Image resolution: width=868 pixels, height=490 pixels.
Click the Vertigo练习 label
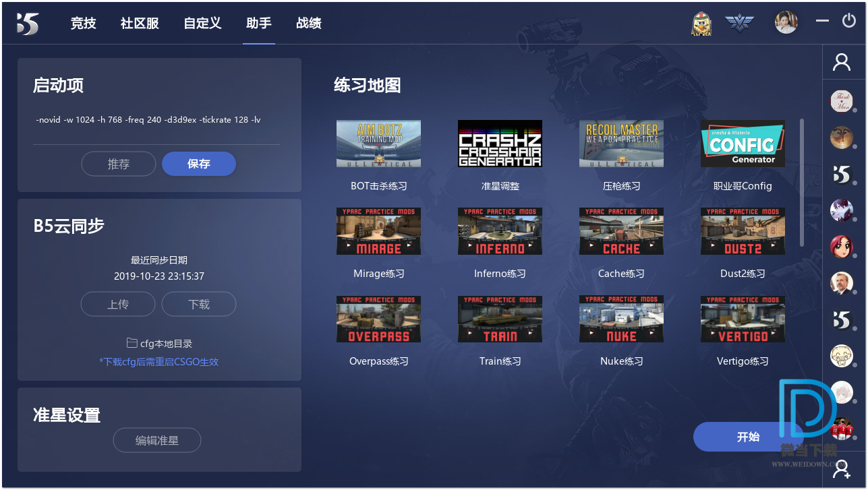tap(743, 361)
